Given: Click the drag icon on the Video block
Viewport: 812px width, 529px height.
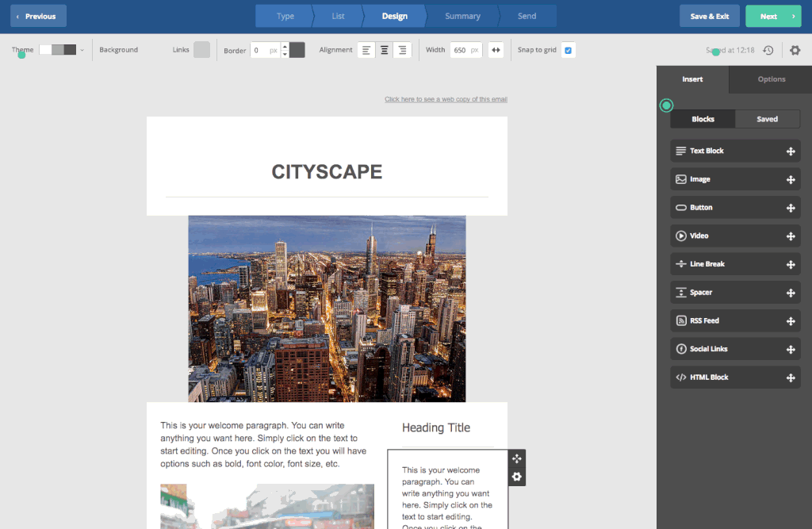Looking at the screenshot, I should [x=790, y=236].
